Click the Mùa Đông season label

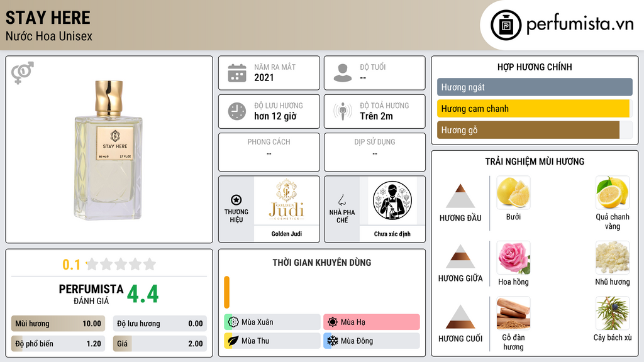357,341
